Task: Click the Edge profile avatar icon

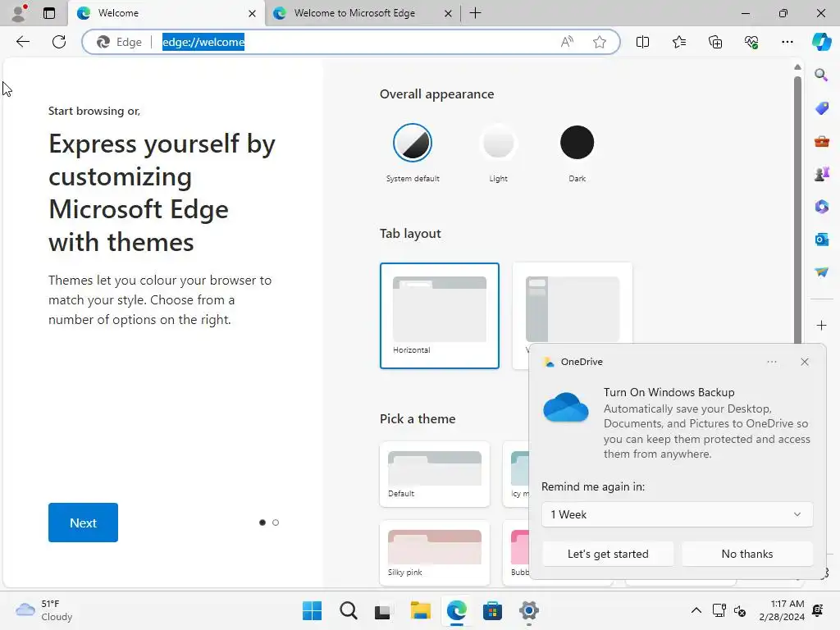Action: click(x=20, y=13)
